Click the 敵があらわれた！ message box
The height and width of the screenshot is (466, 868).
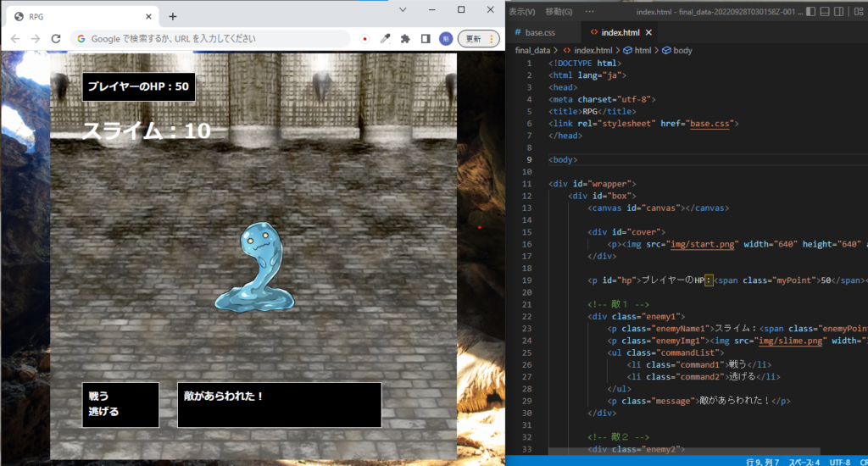280,405
